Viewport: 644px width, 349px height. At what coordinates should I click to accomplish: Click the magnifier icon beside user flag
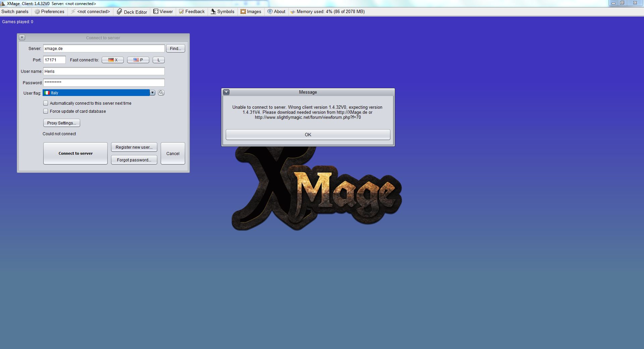[161, 93]
